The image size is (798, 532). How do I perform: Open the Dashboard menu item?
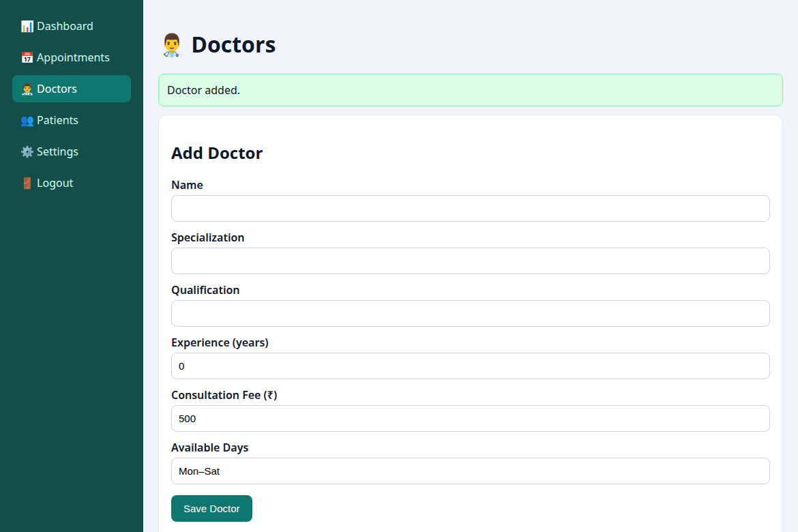tap(72, 26)
